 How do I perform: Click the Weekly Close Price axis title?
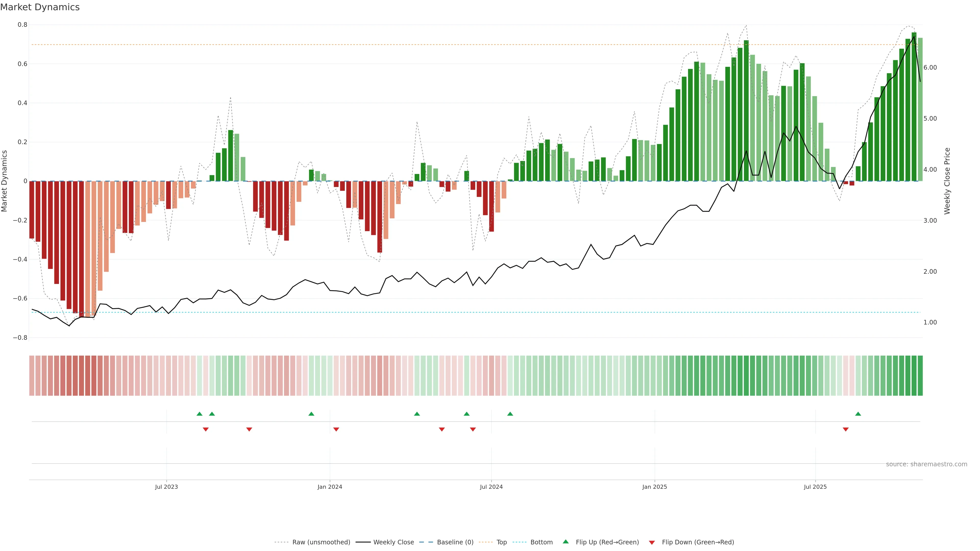click(947, 181)
